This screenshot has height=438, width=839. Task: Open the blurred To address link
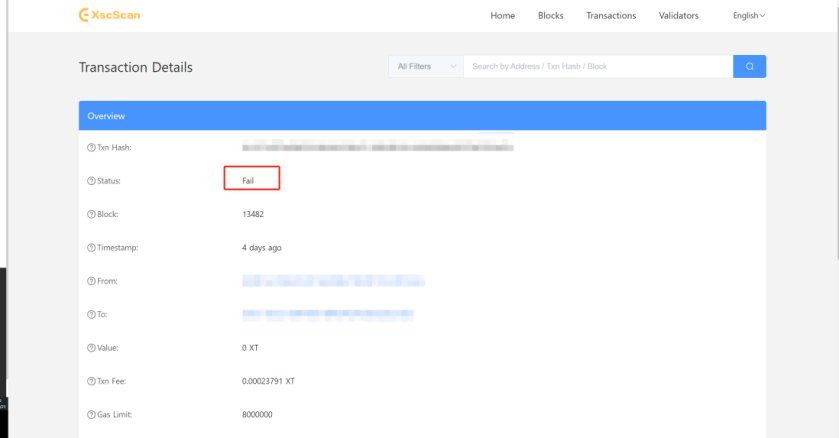point(328,314)
